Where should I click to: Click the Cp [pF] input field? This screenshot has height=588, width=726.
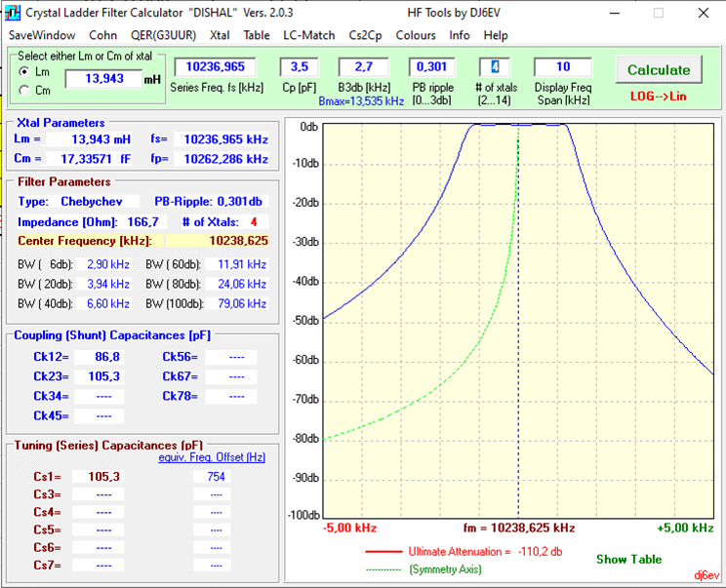click(x=300, y=67)
